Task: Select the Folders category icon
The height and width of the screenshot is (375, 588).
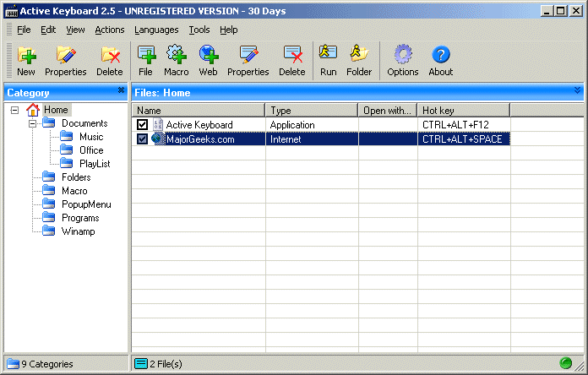Action: pos(49,177)
